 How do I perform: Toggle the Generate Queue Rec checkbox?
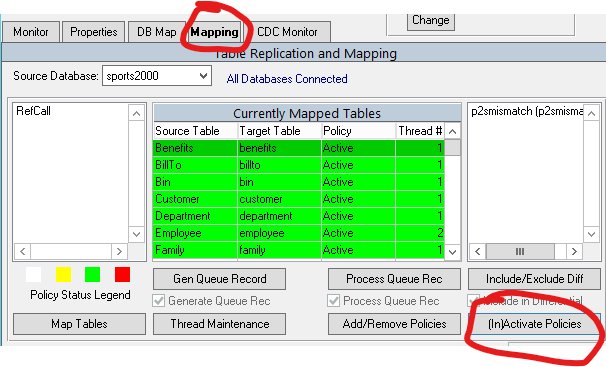pyautogui.click(x=159, y=301)
